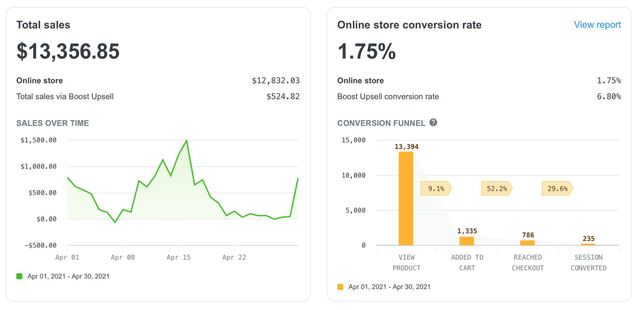The height and width of the screenshot is (310, 644).
Task: Click the Total sales card title
Action: click(43, 25)
